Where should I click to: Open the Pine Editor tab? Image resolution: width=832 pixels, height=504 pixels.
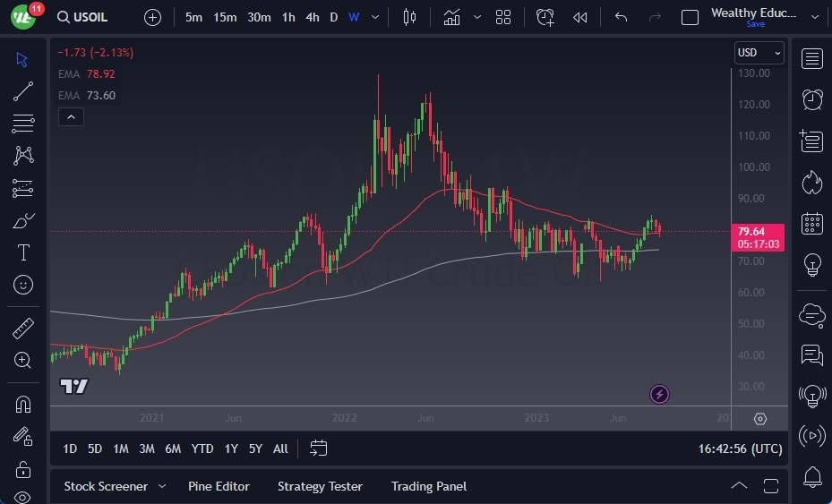tap(219, 486)
